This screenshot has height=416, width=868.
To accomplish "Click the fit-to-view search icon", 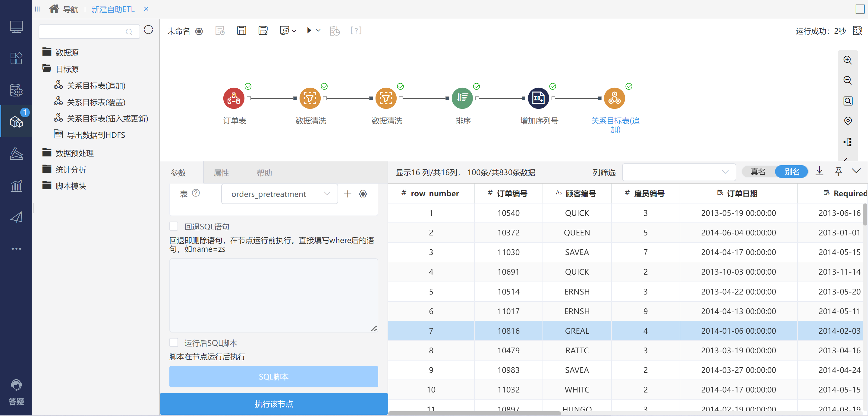I will [x=848, y=101].
